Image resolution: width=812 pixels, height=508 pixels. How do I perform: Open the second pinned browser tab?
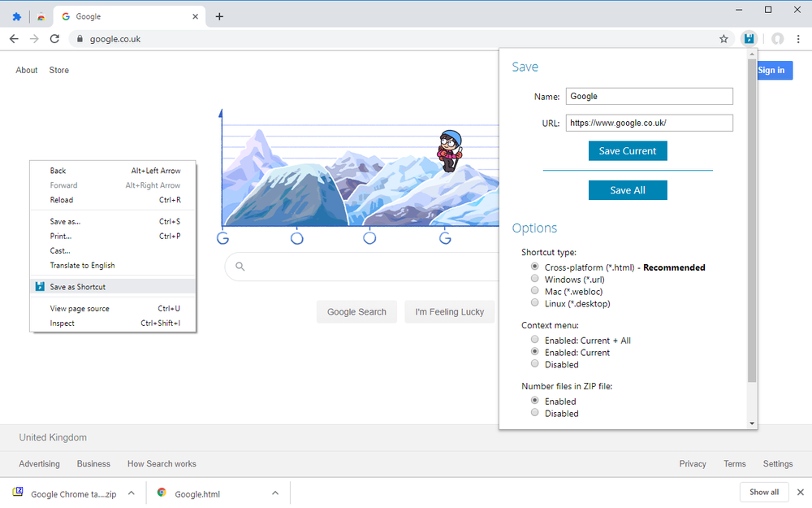41,16
